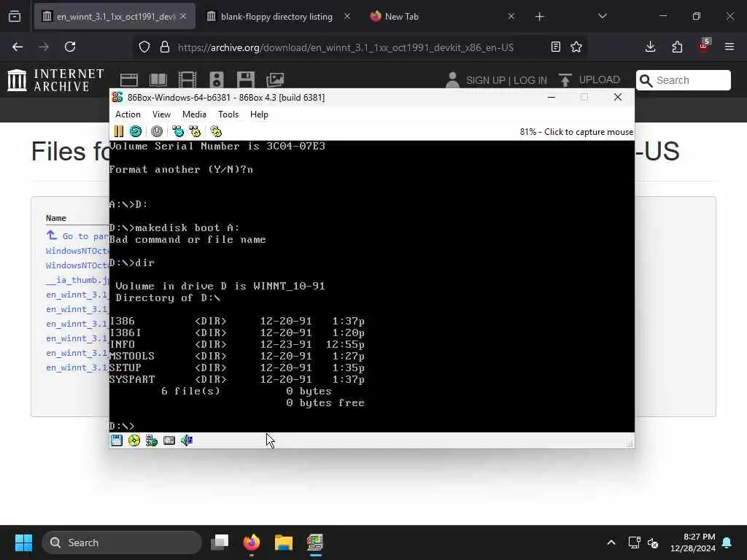This screenshot has height=560, width=747.
Task: Open the Firefox extensions puzzle icon
Action: coord(677,47)
